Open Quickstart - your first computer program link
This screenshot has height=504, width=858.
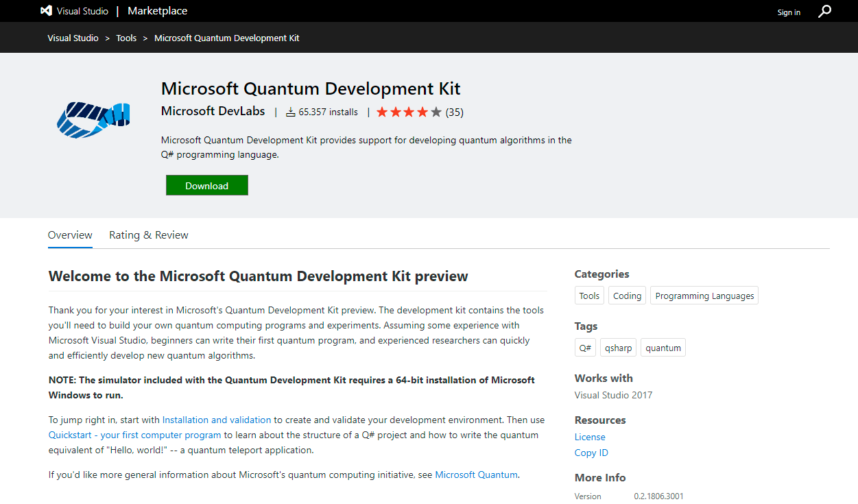(x=135, y=435)
